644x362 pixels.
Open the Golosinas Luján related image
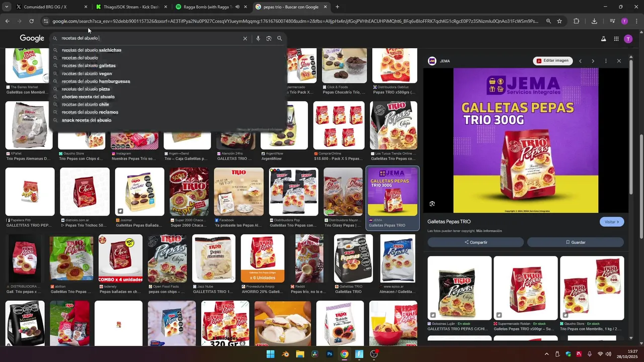459,288
